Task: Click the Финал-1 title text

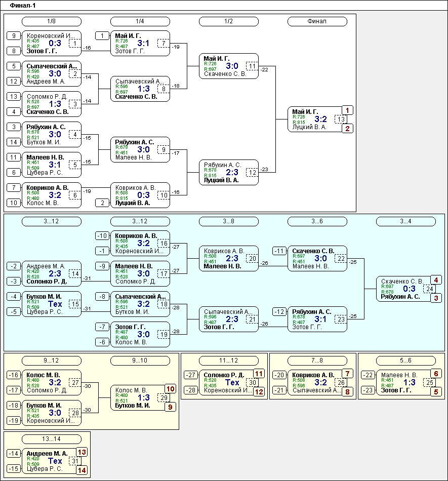Action: pos(23,6)
